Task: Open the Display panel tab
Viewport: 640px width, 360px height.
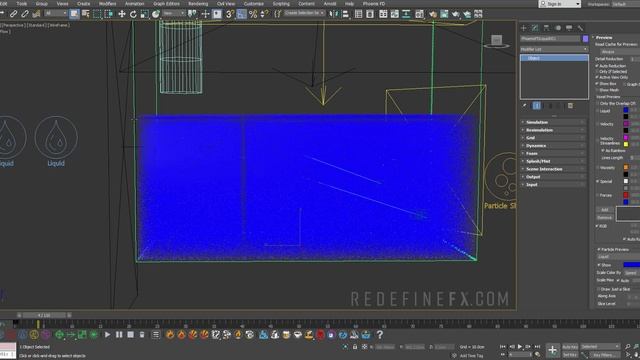Action: click(569, 28)
